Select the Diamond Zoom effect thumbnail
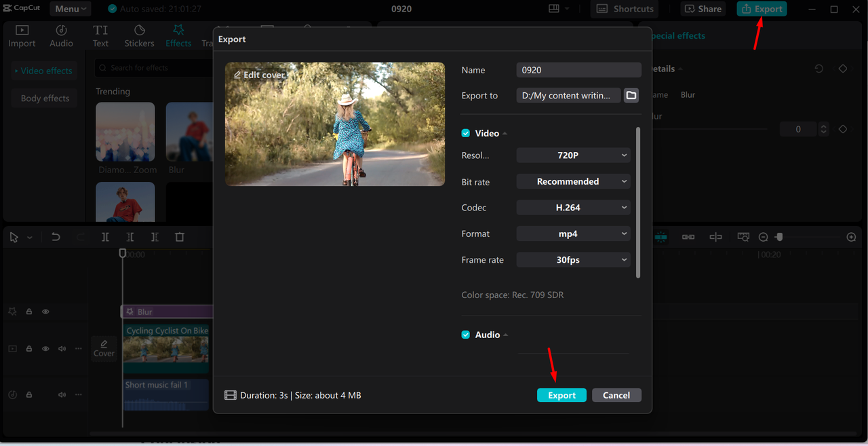The width and height of the screenshot is (868, 446). click(125, 132)
